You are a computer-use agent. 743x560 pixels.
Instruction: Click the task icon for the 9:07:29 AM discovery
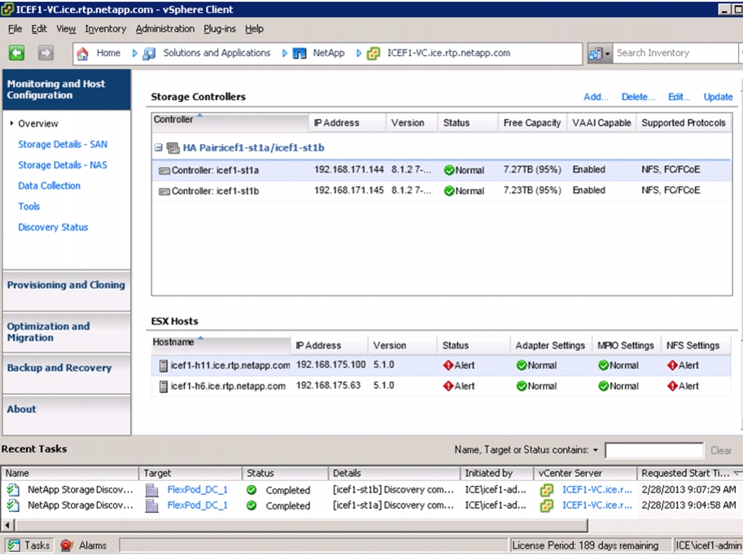click(x=13, y=489)
